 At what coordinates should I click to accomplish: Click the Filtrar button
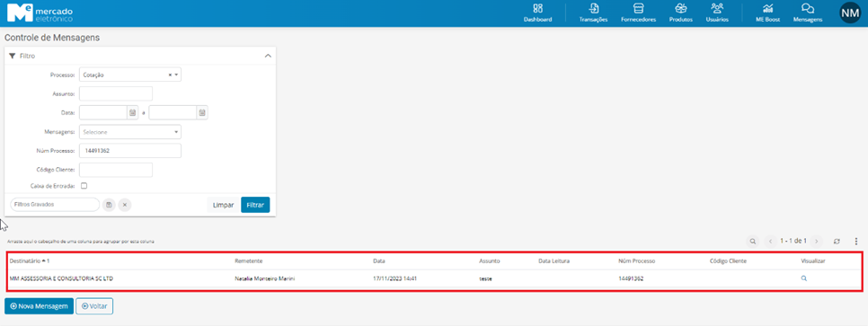[255, 205]
